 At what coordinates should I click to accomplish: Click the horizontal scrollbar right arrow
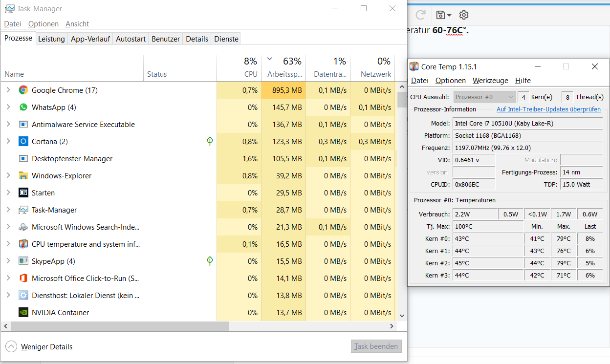392,326
